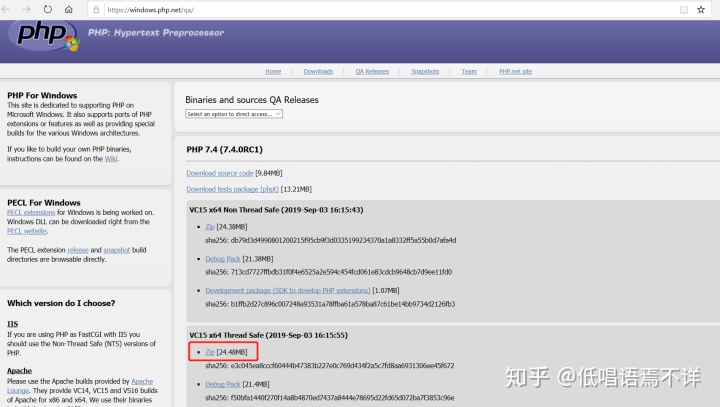Viewport: 720px width, 407px height.
Task: Bookmark page with star icon
Action: [x=701, y=10]
